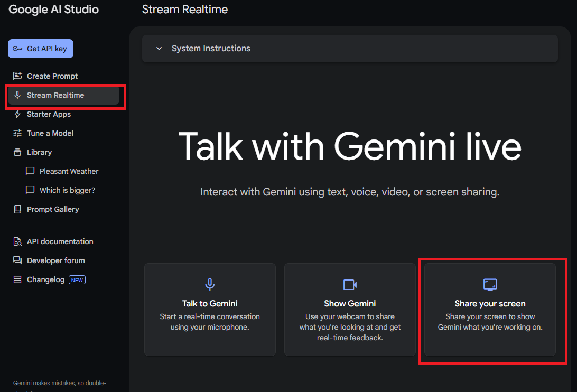577x392 pixels.
Task: Select the Share your screen card
Action: coord(490,309)
